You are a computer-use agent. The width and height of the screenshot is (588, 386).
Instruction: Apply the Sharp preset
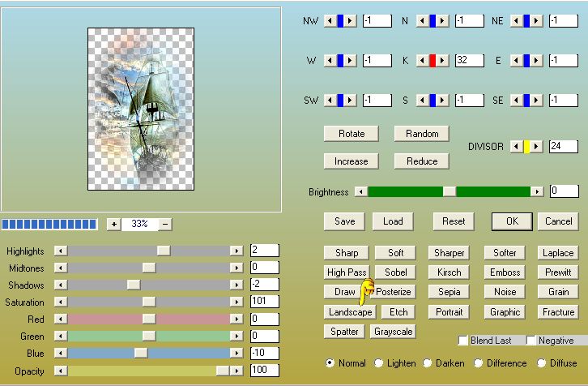[x=347, y=253]
